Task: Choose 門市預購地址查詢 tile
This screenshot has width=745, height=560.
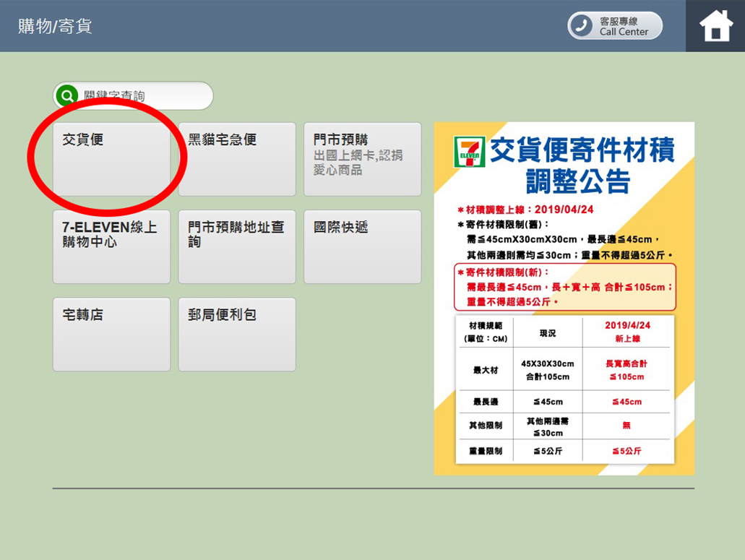Action: (x=237, y=247)
